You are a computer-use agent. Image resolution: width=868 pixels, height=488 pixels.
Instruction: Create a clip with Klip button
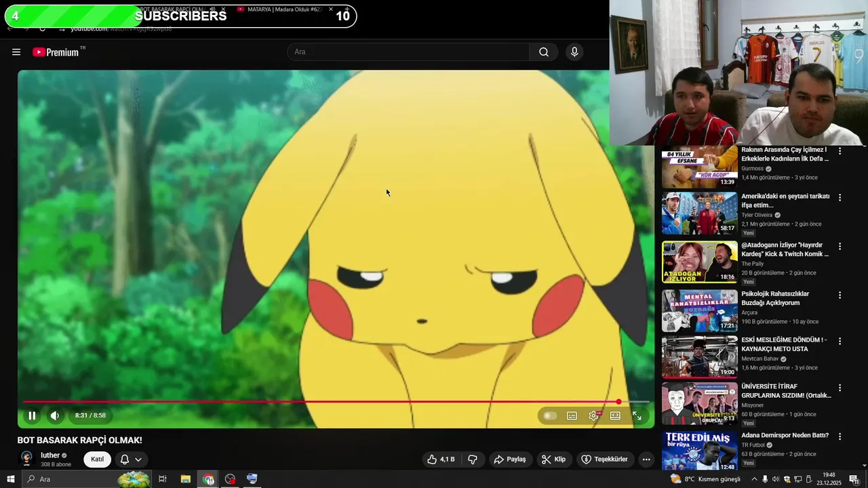tap(553, 460)
